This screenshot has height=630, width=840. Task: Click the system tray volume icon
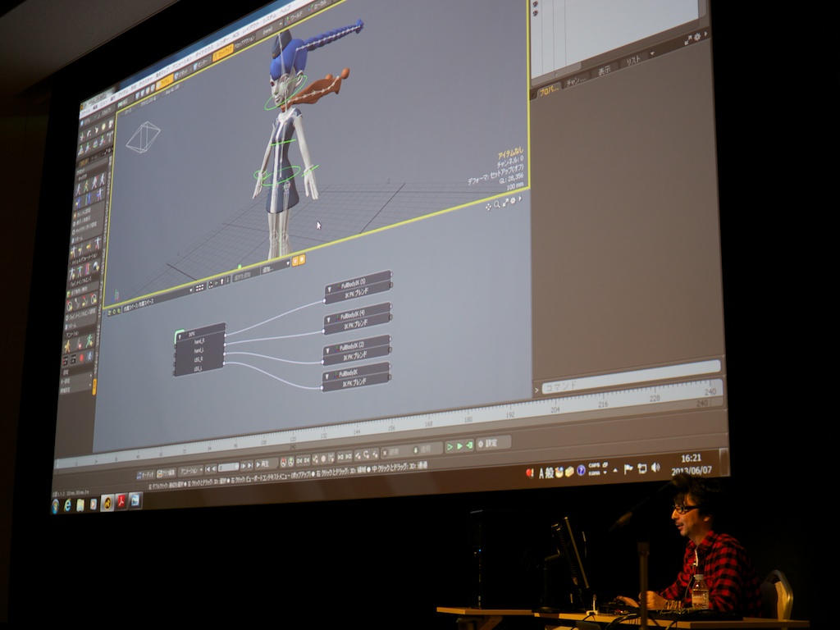tap(655, 468)
